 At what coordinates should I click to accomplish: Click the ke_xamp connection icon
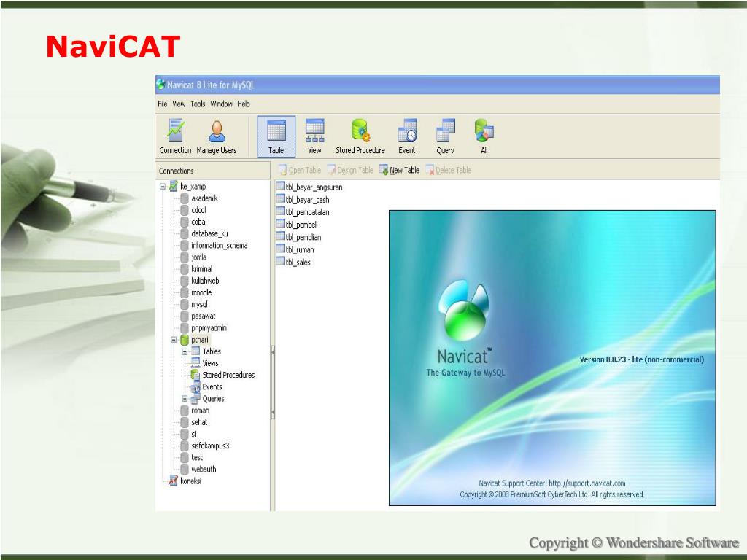pos(174,186)
